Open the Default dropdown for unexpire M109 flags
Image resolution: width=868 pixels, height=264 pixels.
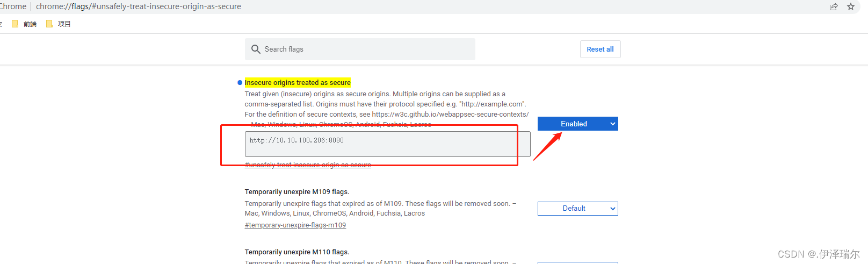pos(577,209)
